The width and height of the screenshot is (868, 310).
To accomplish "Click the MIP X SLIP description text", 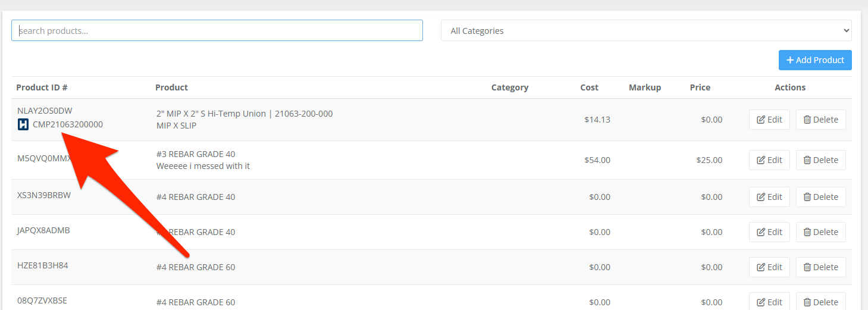I will pos(176,126).
